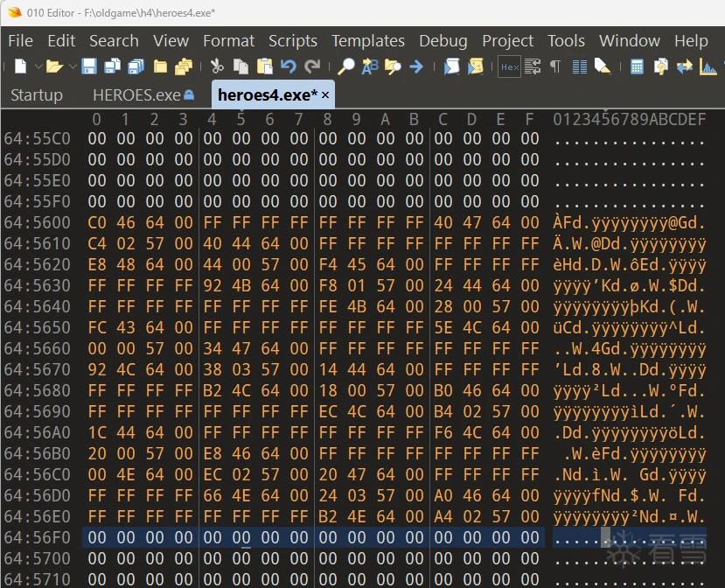725x588 pixels.
Task: Click the Goto blue arrow icon
Action: (416, 66)
